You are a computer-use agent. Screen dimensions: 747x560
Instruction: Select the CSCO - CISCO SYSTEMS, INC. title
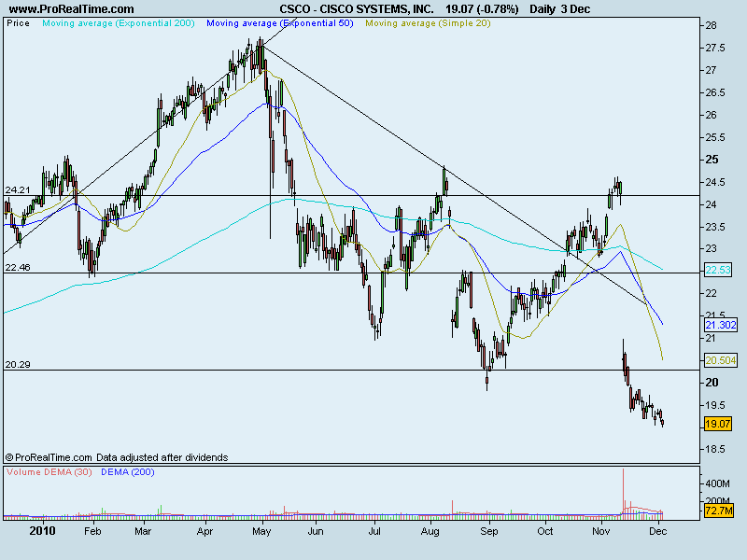coord(357,9)
